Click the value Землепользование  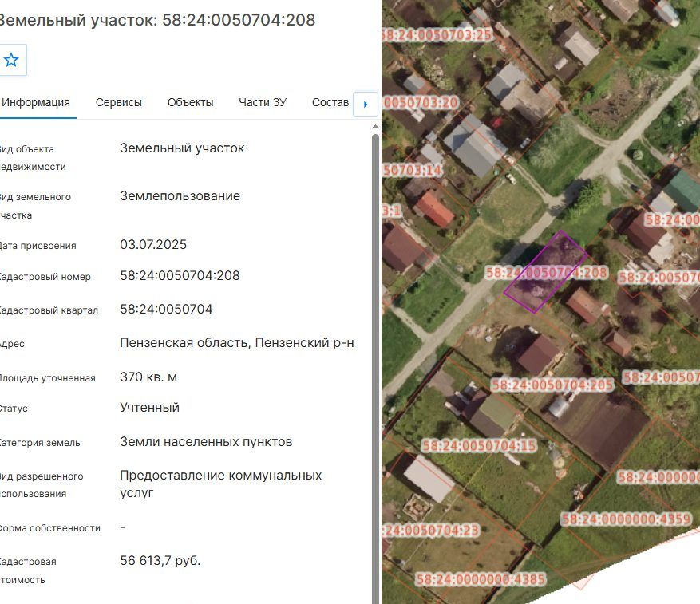tap(180, 196)
